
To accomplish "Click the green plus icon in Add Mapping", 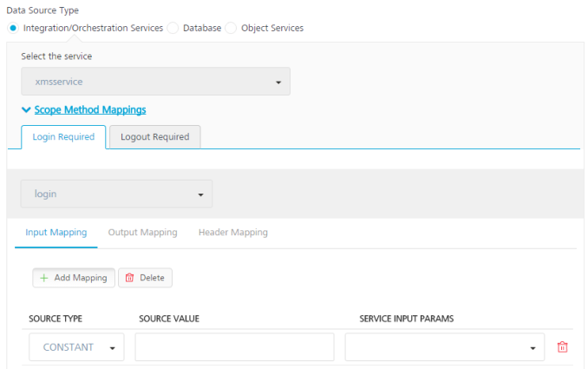I will (x=44, y=278).
